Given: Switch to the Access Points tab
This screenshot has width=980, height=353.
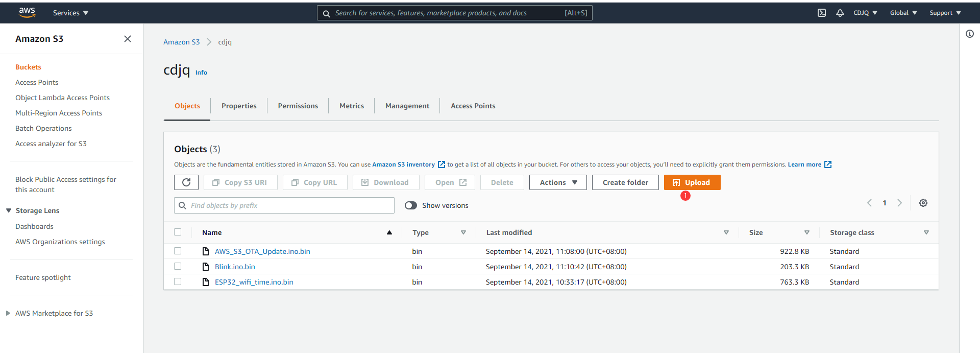Looking at the screenshot, I should pyautogui.click(x=473, y=106).
